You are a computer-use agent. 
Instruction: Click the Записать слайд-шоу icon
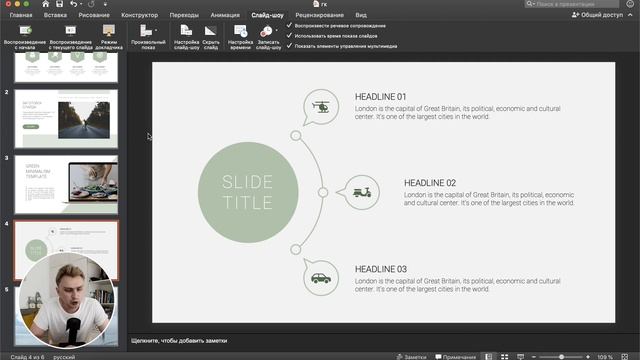[x=266, y=31]
